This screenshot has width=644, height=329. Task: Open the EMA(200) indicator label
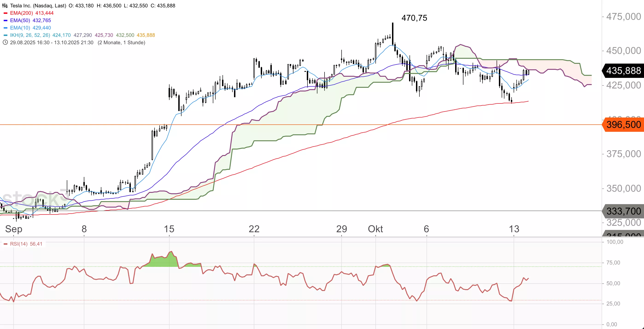21,13
